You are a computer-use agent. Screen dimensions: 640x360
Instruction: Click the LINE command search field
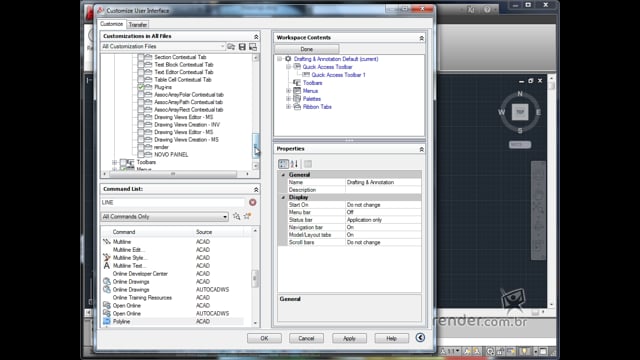pyautogui.click(x=173, y=202)
